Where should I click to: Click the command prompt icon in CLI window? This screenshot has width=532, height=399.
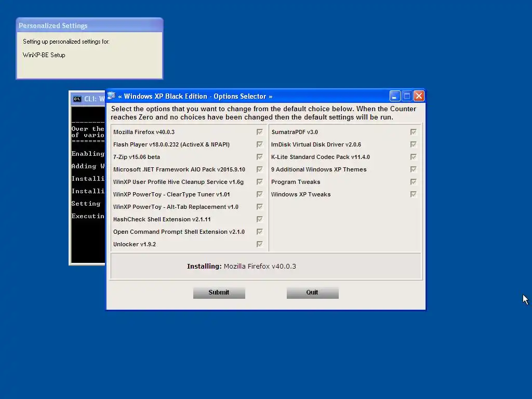coord(77,99)
